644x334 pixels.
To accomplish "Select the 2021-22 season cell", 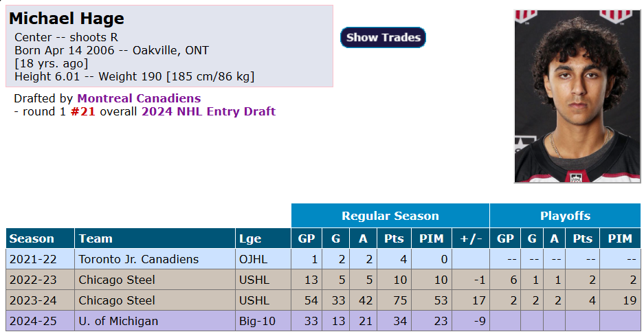I will [x=32, y=259].
